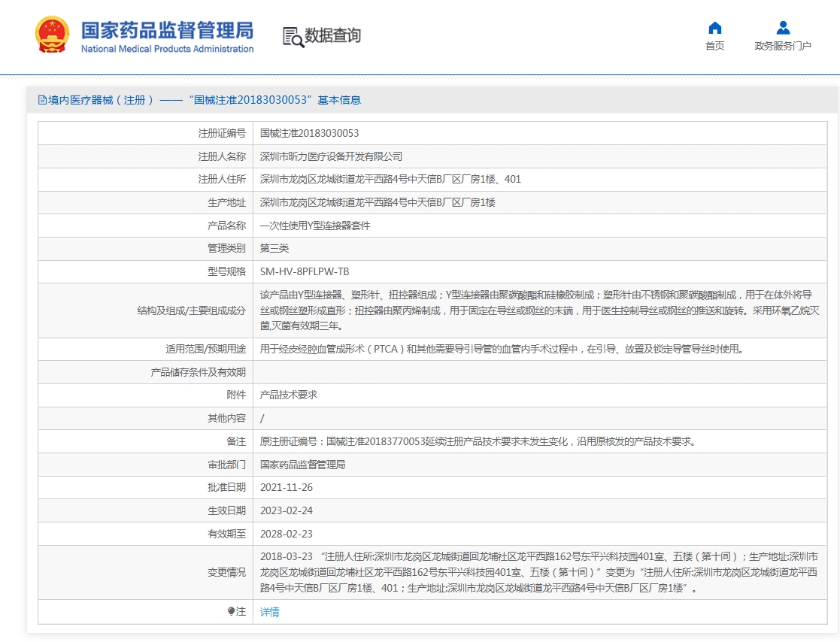Click the 注册人名称 row label

(222, 156)
